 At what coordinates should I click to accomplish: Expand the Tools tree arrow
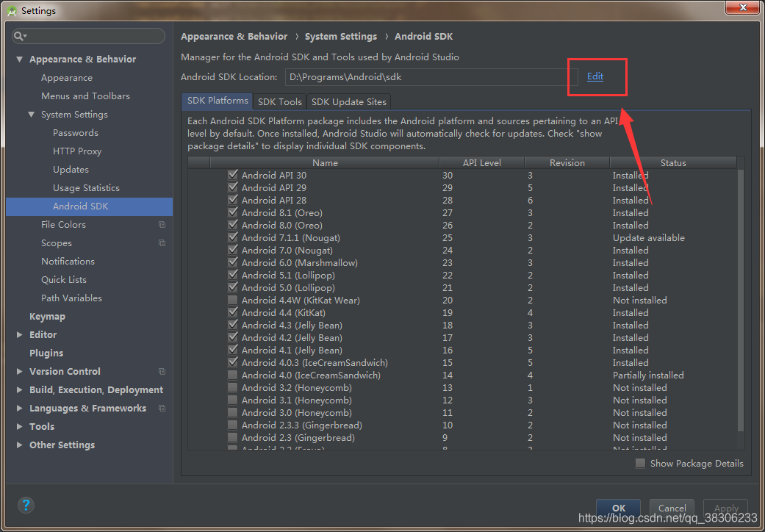[x=20, y=427]
